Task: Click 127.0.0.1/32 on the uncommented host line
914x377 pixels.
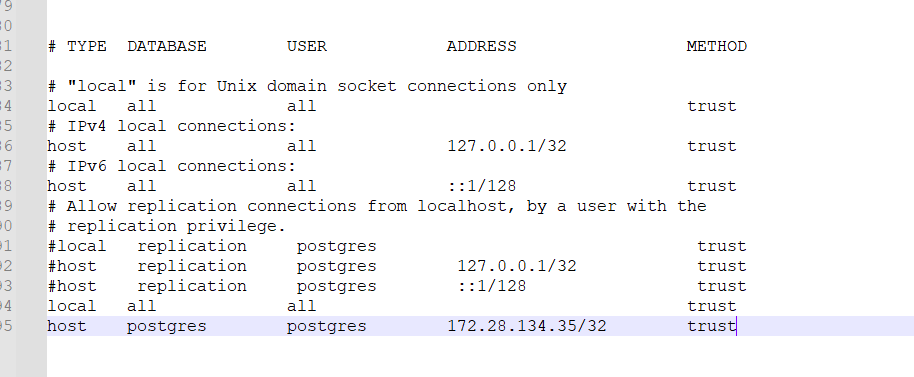Action: click(x=507, y=146)
